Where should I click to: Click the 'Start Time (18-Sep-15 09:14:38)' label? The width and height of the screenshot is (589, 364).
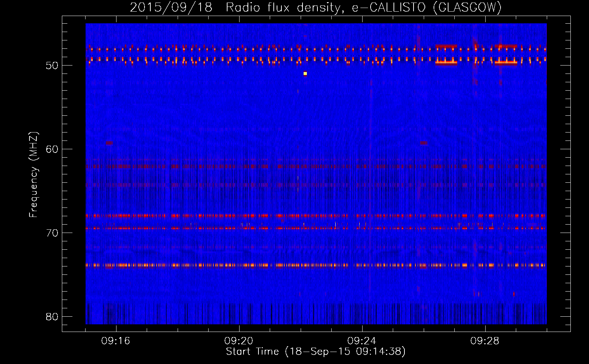coord(316,352)
